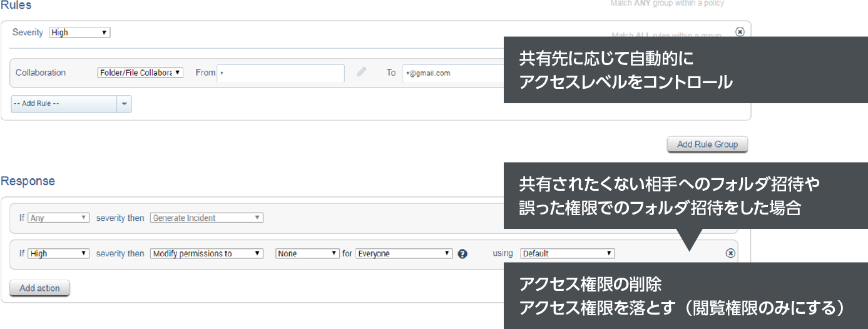Remove the High severity response action
This screenshot has width=868, height=329.
click(730, 253)
